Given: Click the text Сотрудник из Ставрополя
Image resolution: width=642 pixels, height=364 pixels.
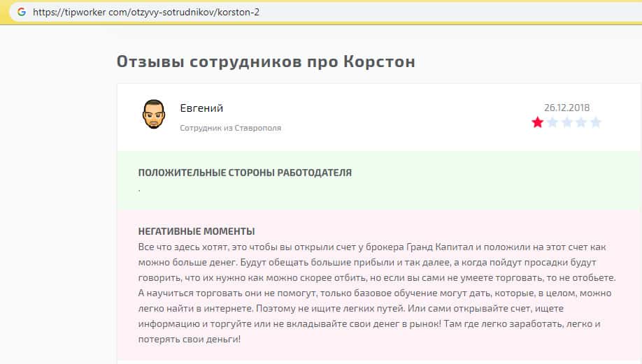Looking at the screenshot, I should [x=231, y=128].
